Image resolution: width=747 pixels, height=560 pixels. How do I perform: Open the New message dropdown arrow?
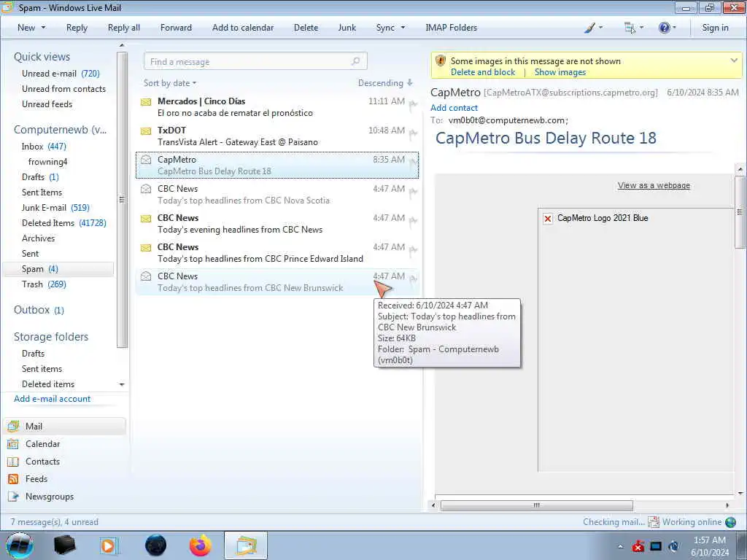43,28
